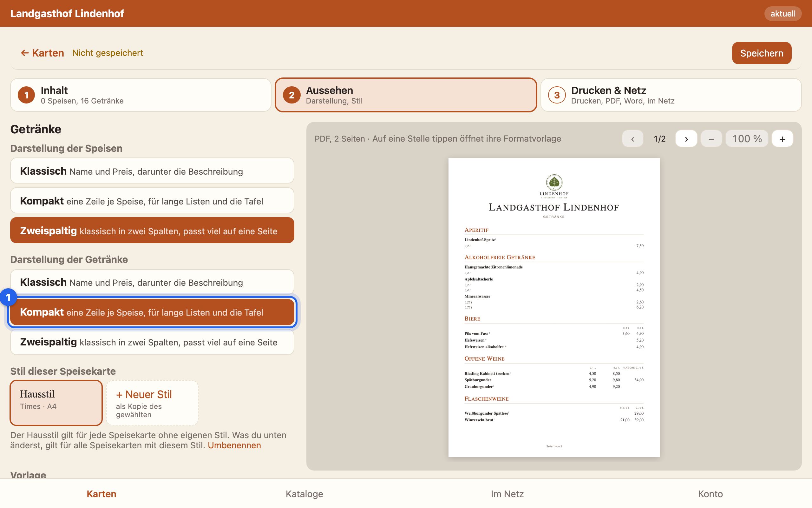This screenshot has width=812, height=508.
Task: Create a new style with + Neuer Stil
Action: coord(152,403)
